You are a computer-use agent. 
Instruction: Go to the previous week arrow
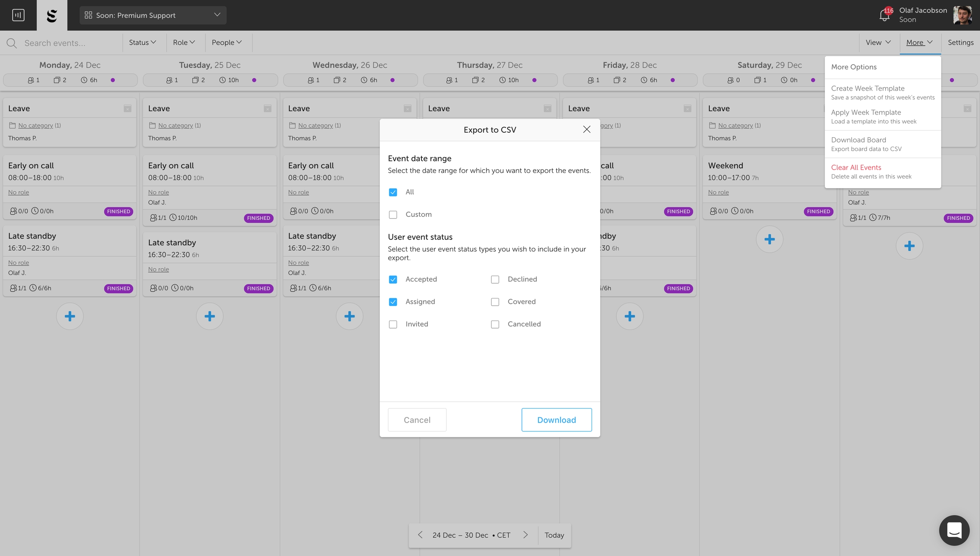[420, 535]
